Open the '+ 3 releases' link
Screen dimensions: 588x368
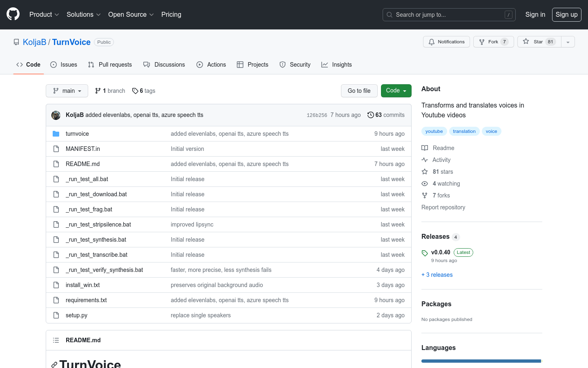437,275
